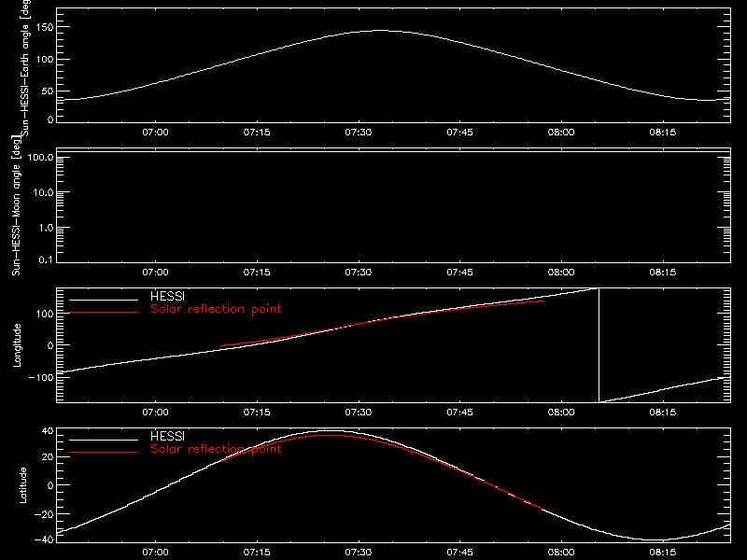
Task: Click the 50 tick label on Earth angle axis
Action: point(48,91)
